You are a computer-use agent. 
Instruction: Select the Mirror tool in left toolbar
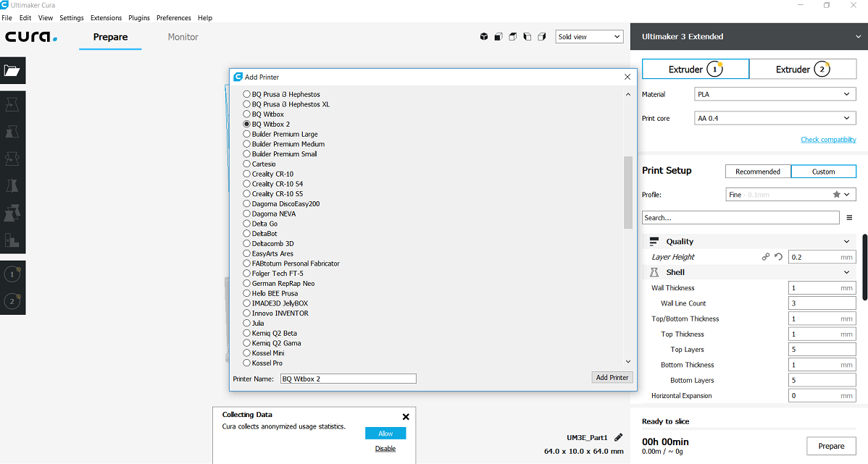12,185
